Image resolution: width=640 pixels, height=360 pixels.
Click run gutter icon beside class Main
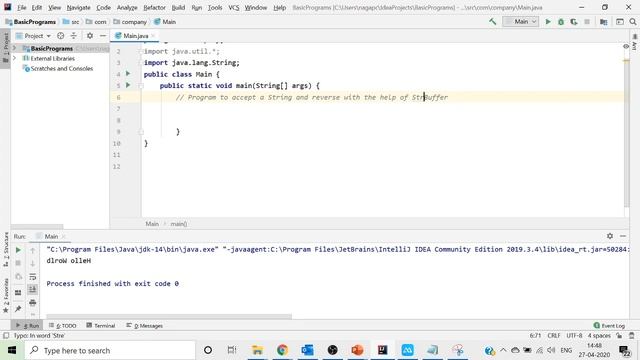point(128,74)
